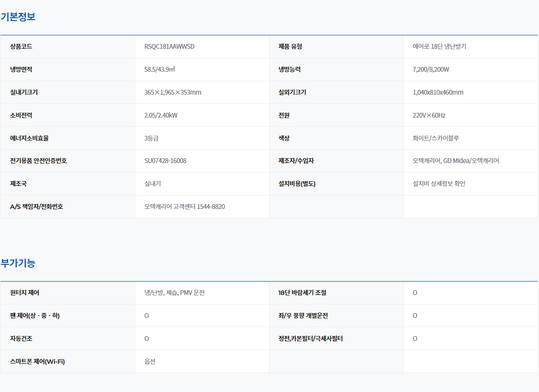Click manufacturer 오텍캐리어, GD Midea/오텍캐리어
Image resolution: width=539 pixels, height=392 pixels.
[455, 161]
